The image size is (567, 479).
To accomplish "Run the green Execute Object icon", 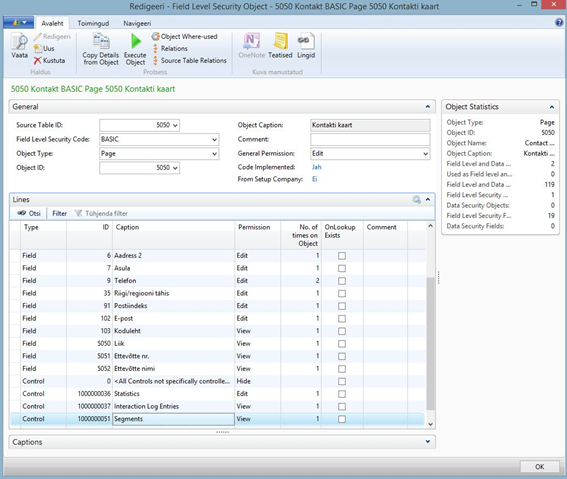I will click(x=136, y=41).
